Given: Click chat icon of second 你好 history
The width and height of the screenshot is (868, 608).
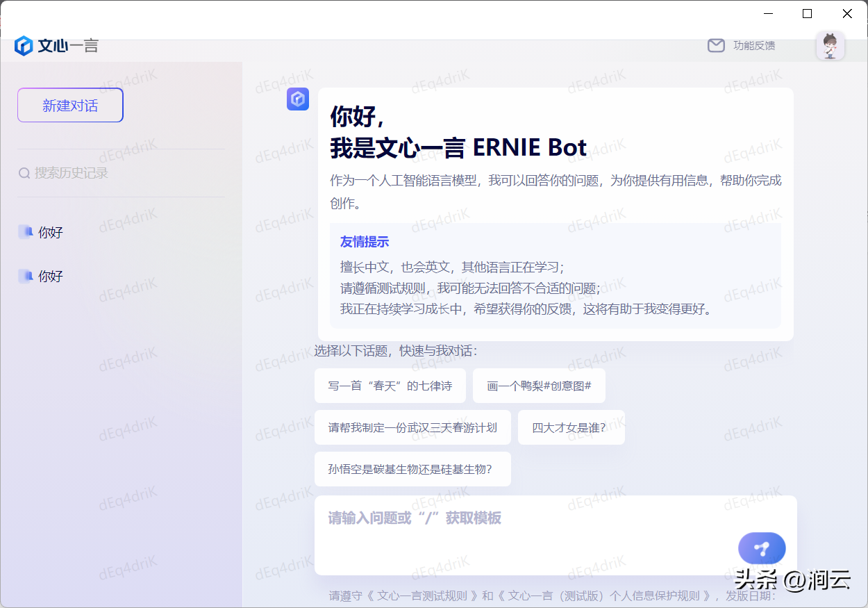Looking at the screenshot, I should pos(26,276).
